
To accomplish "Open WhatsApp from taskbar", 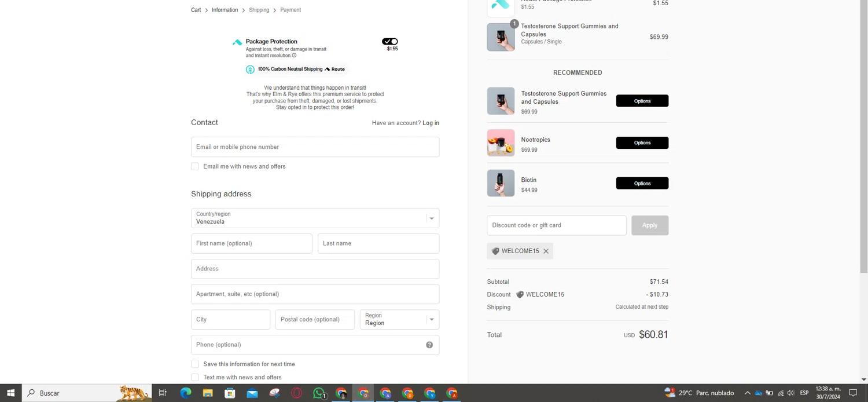I will pos(319,393).
